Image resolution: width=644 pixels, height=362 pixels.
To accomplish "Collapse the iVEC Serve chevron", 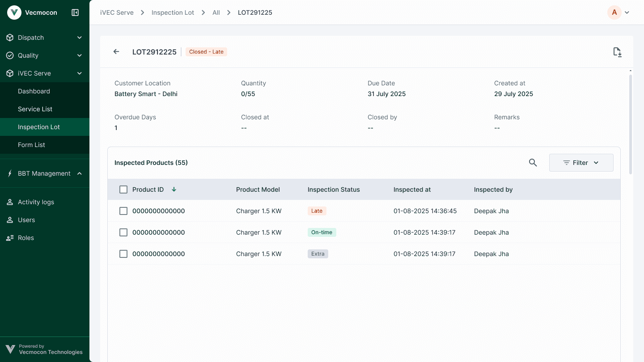I will 80,73.
